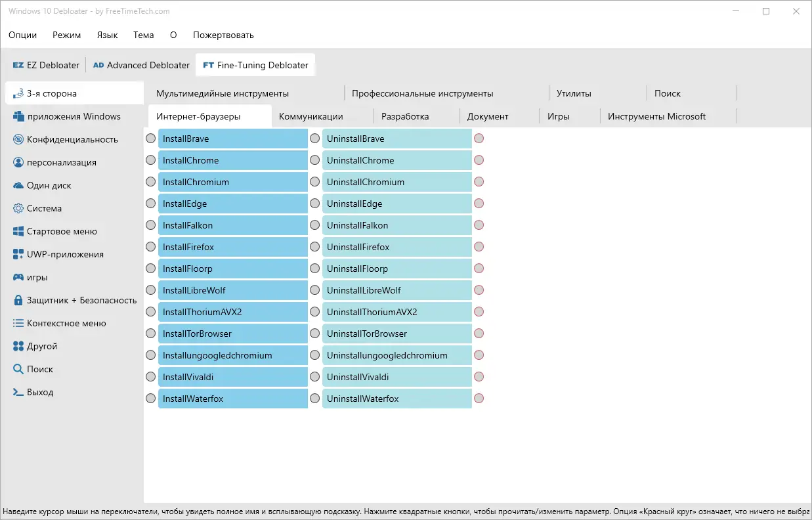Screen dimensions: 812x520
Task: Click the gamepad icon beside игры
Action: click(x=18, y=277)
